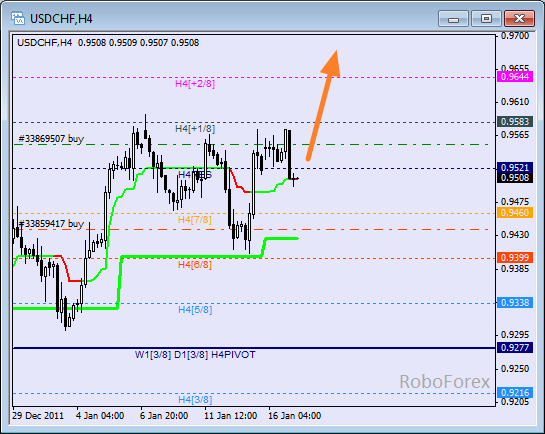Click the USDCHF chart window icon

click(x=18, y=18)
